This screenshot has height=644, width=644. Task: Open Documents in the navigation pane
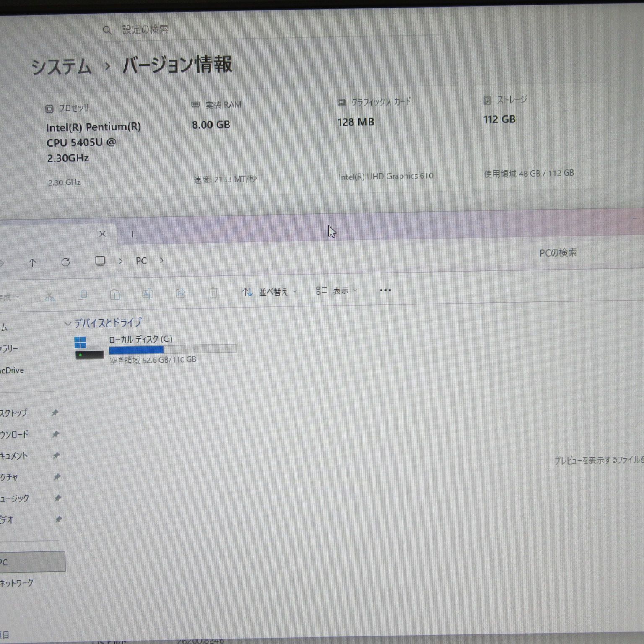(13, 456)
